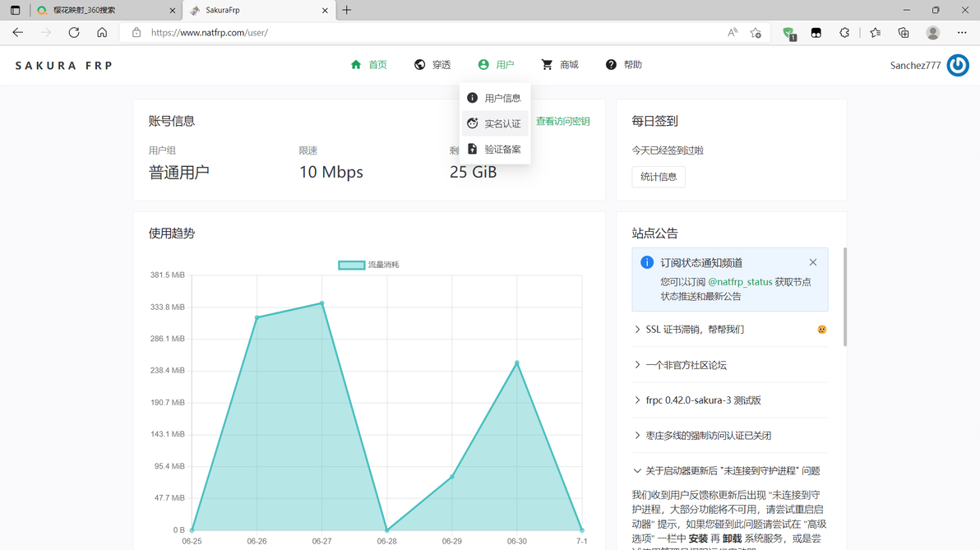The width and height of the screenshot is (980, 550).
Task: Click the 25 GiB remaining traffic value
Action: coord(473,172)
